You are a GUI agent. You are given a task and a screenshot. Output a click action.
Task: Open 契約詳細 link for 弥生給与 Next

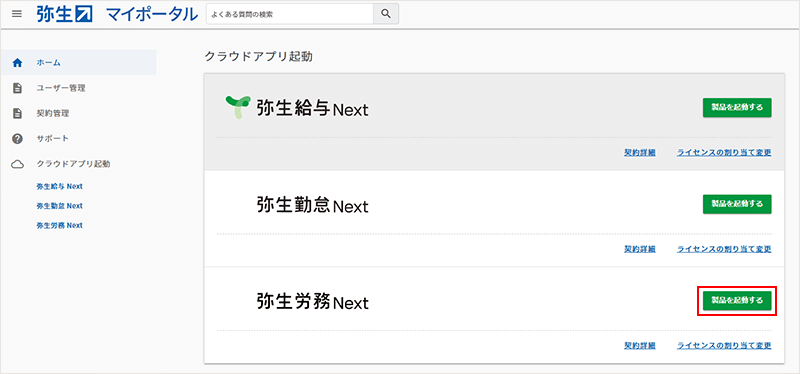(x=640, y=153)
